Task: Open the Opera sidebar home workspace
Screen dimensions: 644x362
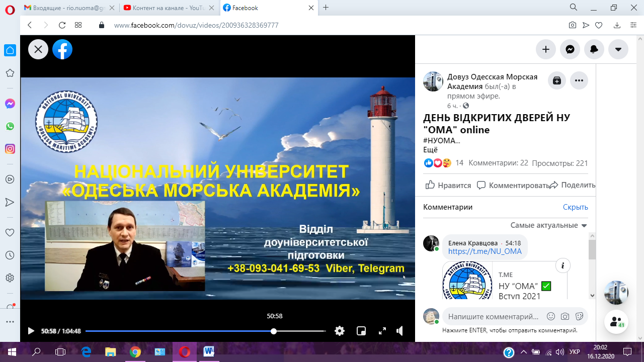Action: 10,50
